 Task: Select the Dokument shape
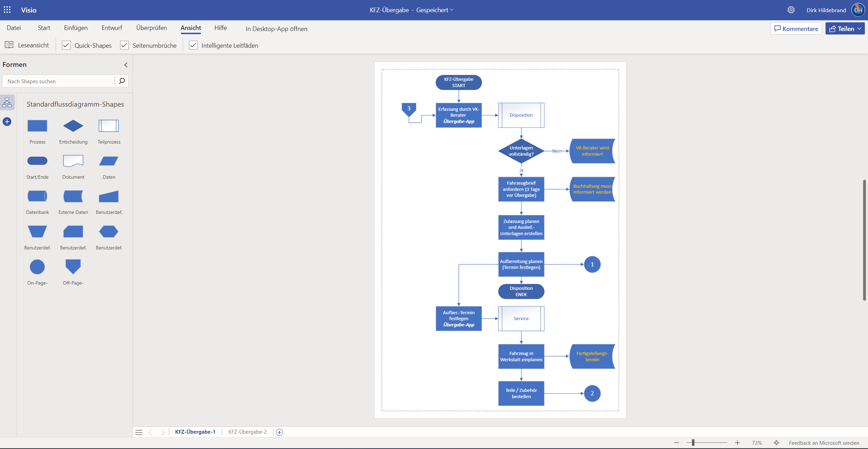coord(73,161)
